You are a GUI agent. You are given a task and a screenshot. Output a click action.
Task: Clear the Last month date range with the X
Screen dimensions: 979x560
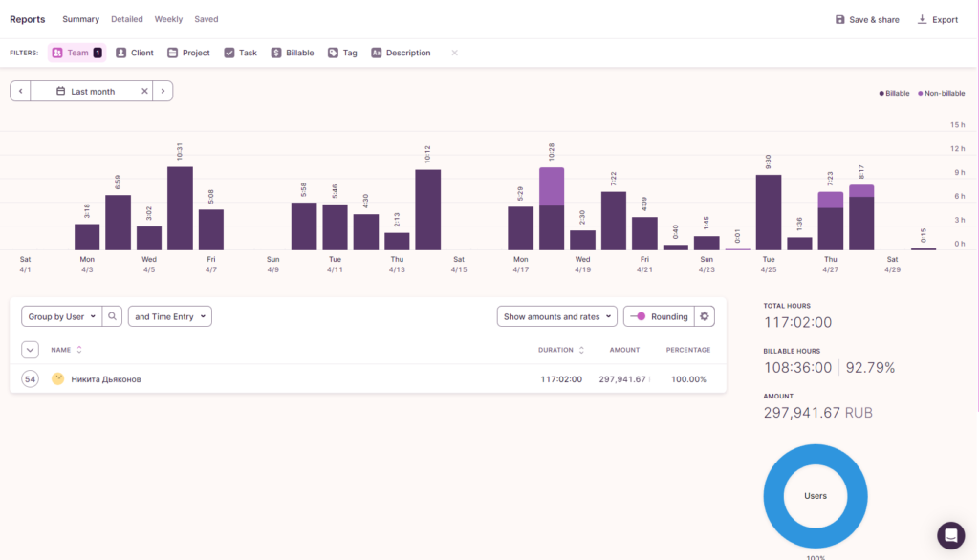pos(145,92)
